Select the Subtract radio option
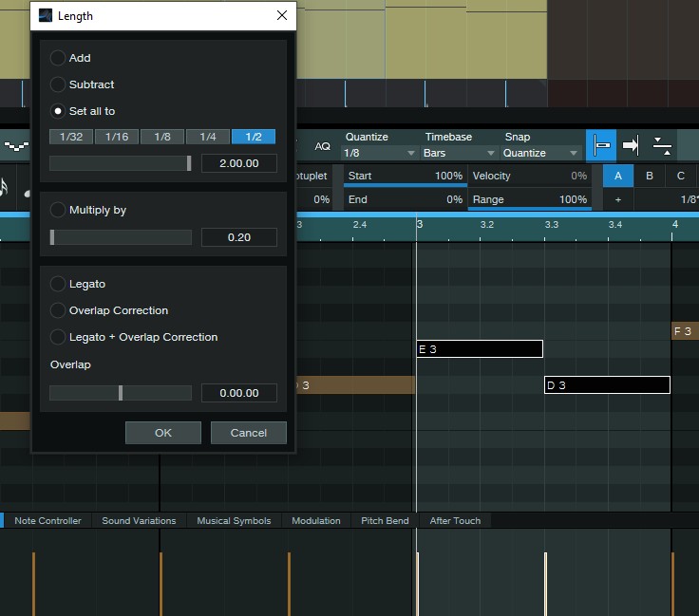The width and height of the screenshot is (699, 616). click(x=58, y=84)
